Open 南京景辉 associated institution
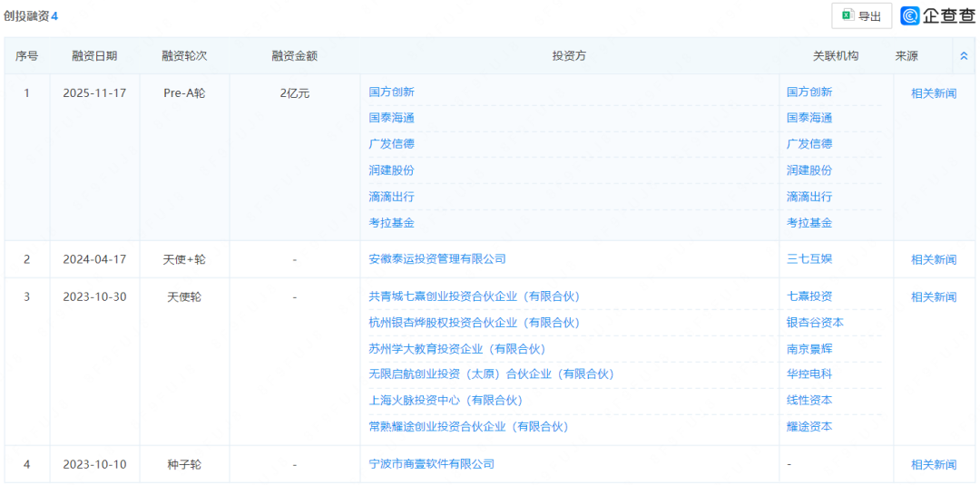Image resolution: width=980 pixels, height=485 pixels. pyautogui.click(x=809, y=349)
